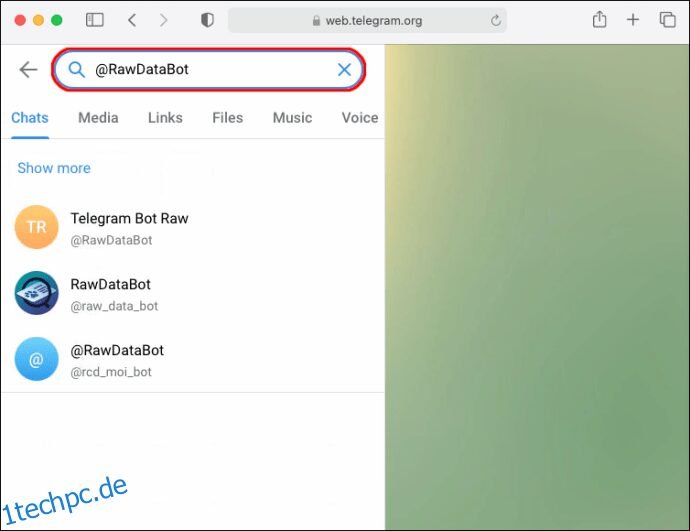Viewport: 690px width, 531px height.
Task: Click the Show more link
Action: [x=54, y=168]
